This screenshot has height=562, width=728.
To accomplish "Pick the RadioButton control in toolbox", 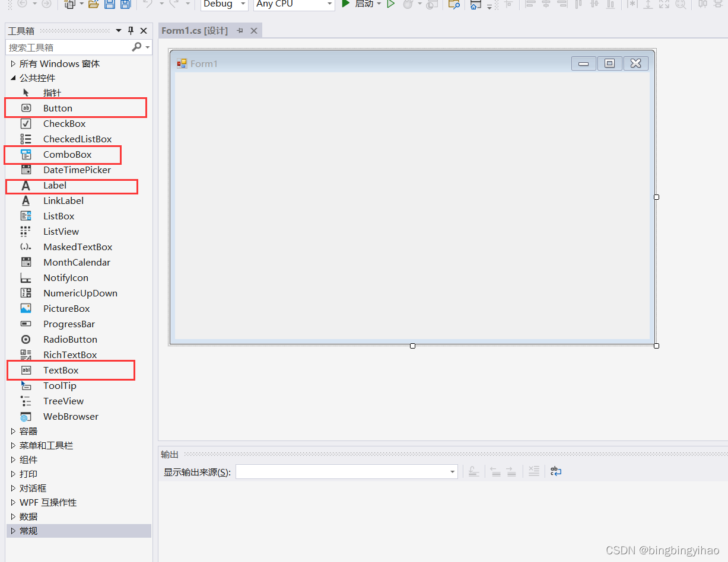I will 78,339.
